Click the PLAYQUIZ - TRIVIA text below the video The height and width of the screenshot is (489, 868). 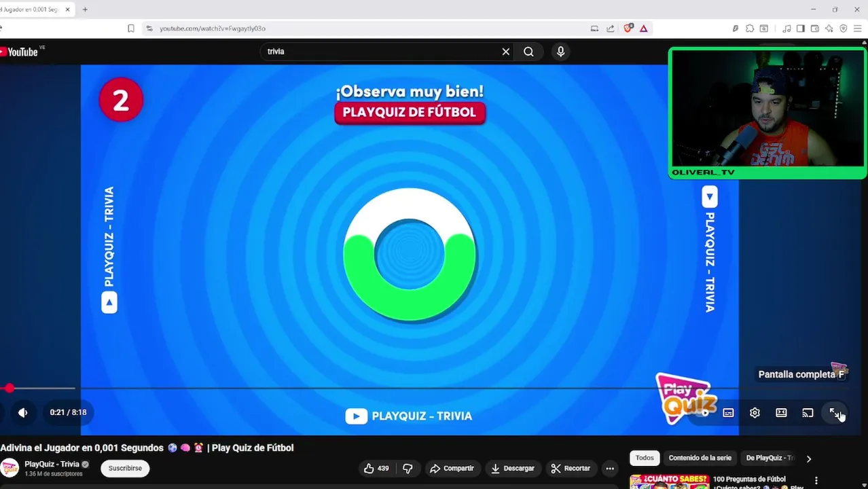[x=422, y=416]
